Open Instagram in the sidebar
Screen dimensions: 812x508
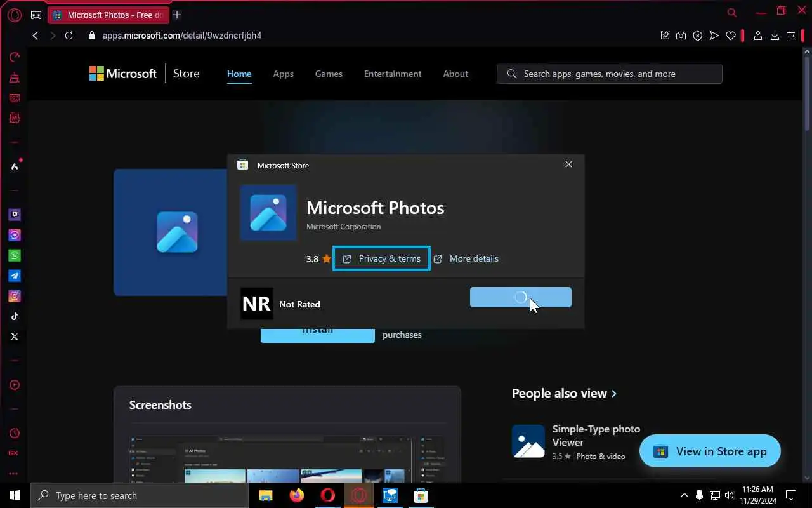[14, 296]
